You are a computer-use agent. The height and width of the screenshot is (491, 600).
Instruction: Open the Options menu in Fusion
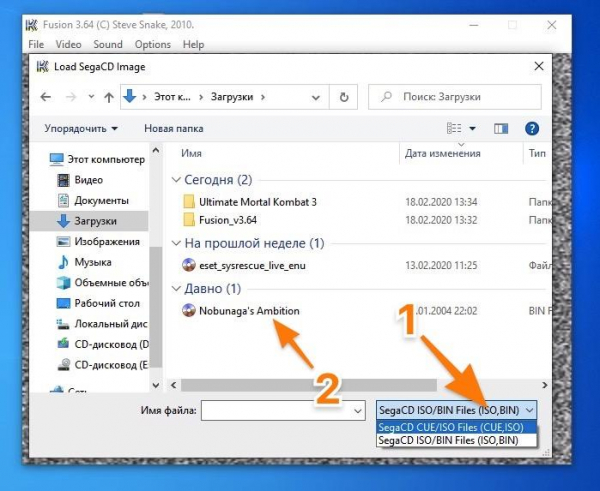(152, 44)
